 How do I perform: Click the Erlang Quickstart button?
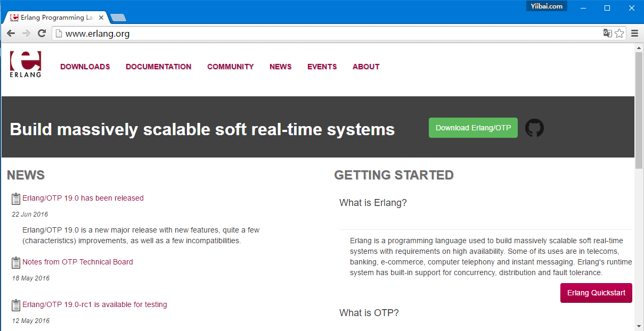click(x=596, y=293)
